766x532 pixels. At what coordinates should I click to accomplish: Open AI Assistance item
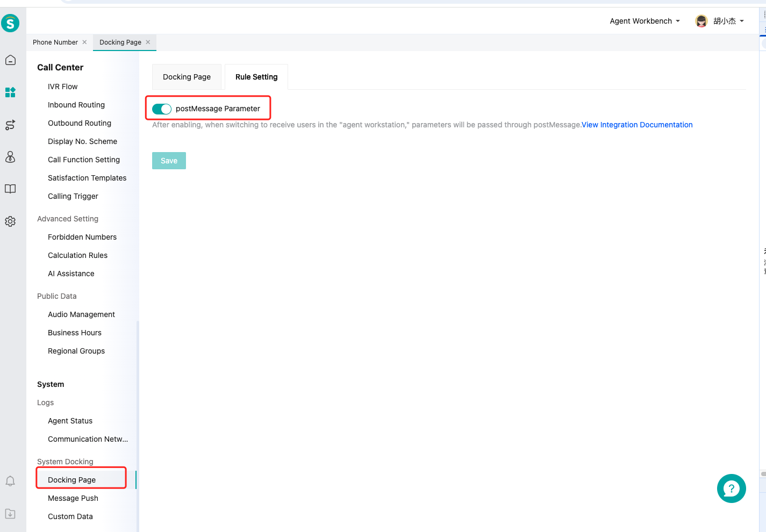(x=71, y=274)
